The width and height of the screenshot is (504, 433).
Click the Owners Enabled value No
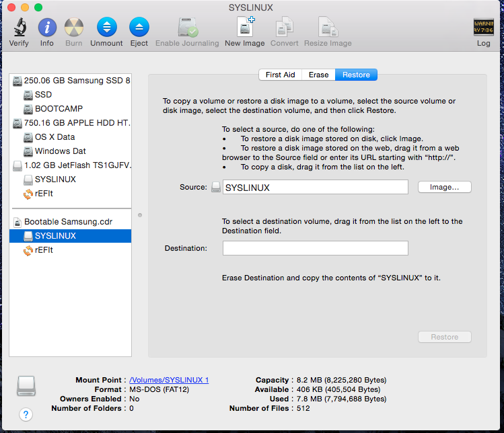(x=135, y=399)
